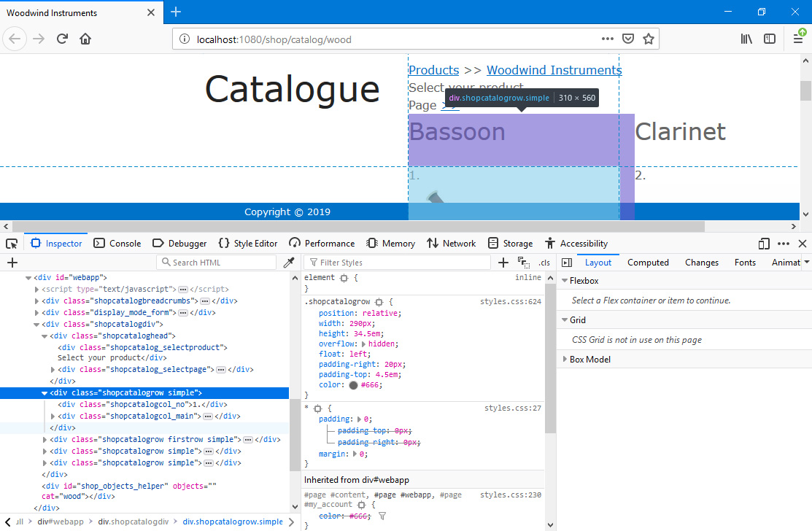Add a new style rule

pyautogui.click(x=503, y=263)
